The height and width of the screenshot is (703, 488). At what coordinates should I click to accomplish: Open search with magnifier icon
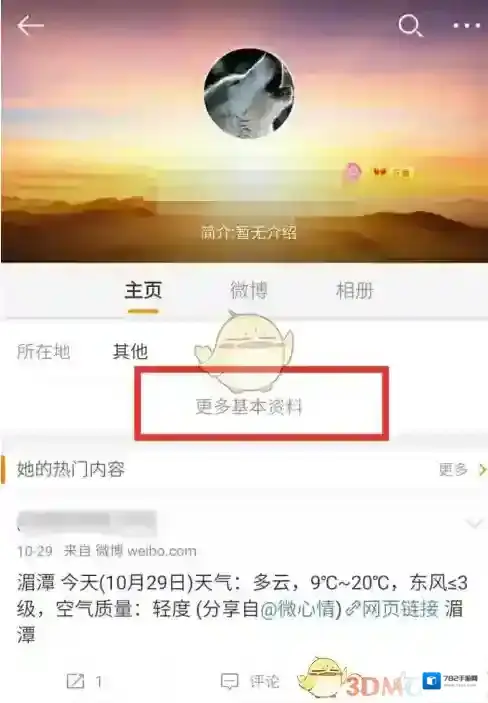coord(411,26)
